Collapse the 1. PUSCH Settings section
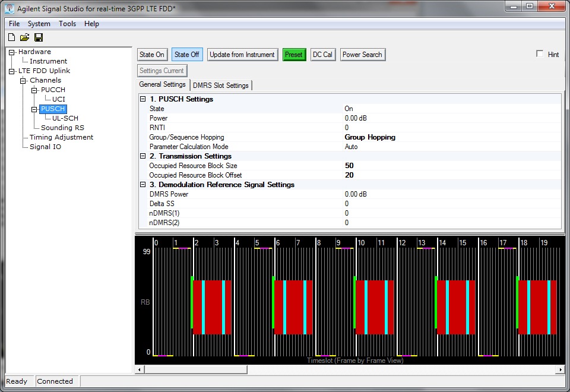This screenshot has width=570, height=392. click(142, 99)
